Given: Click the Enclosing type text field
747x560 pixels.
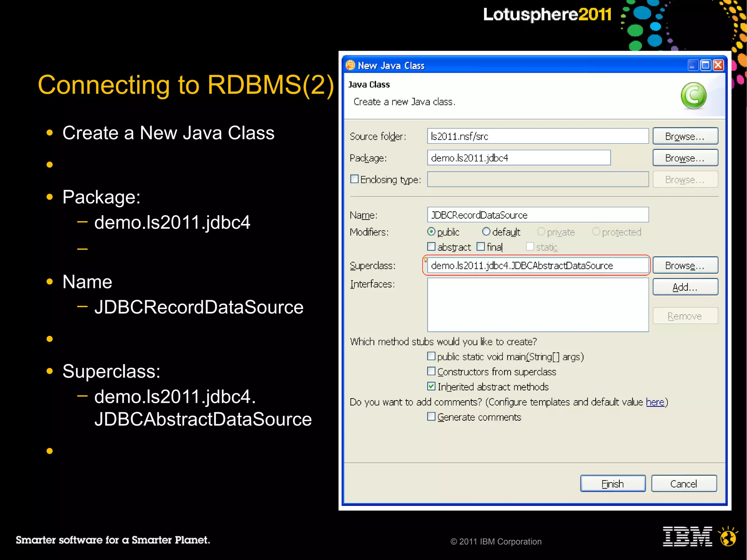Looking at the screenshot, I should coord(538,179).
